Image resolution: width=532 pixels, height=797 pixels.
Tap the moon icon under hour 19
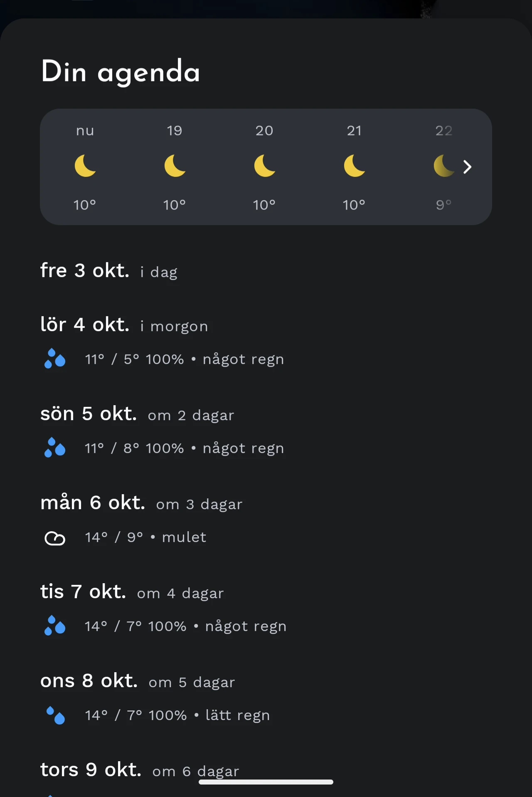click(x=175, y=166)
